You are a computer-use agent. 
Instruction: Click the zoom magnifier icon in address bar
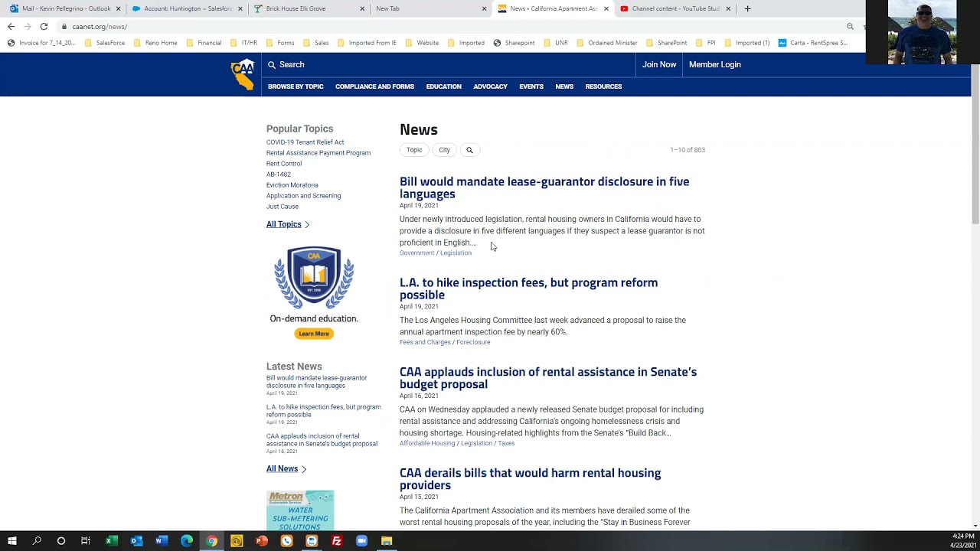850,27
